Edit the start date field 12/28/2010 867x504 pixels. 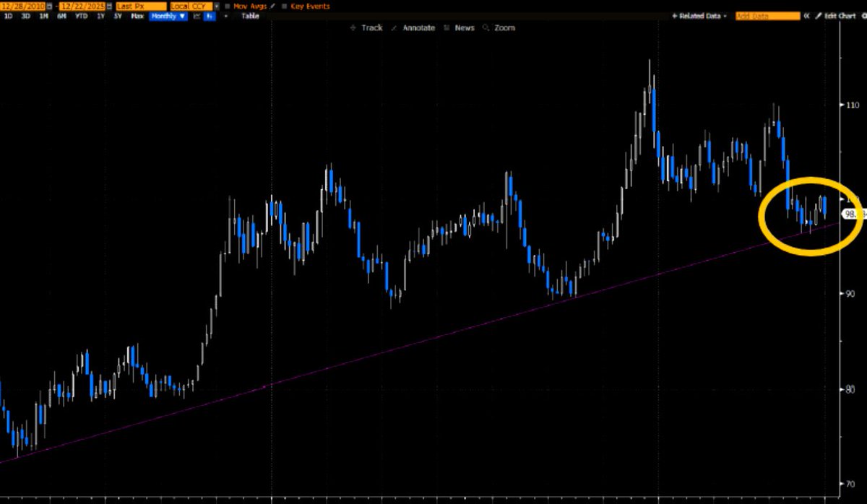pyautogui.click(x=22, y=6)
